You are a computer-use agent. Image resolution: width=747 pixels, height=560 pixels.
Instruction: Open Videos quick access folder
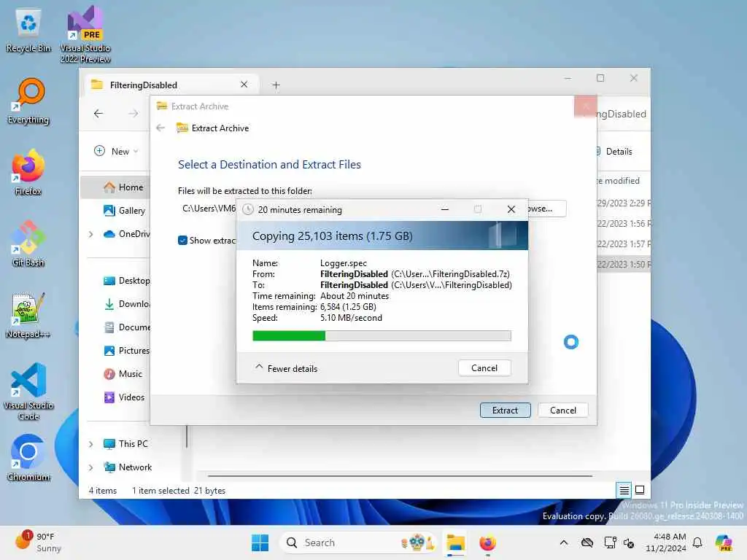[124, 397]
